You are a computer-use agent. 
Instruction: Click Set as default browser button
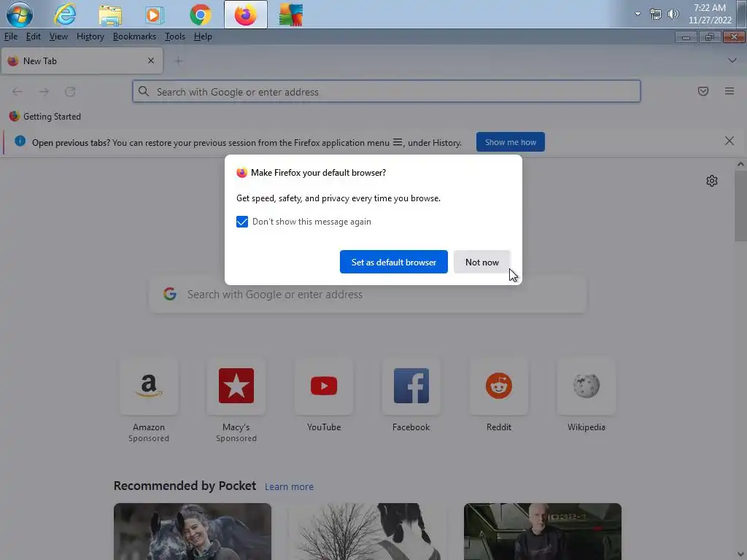coord(393,262)
